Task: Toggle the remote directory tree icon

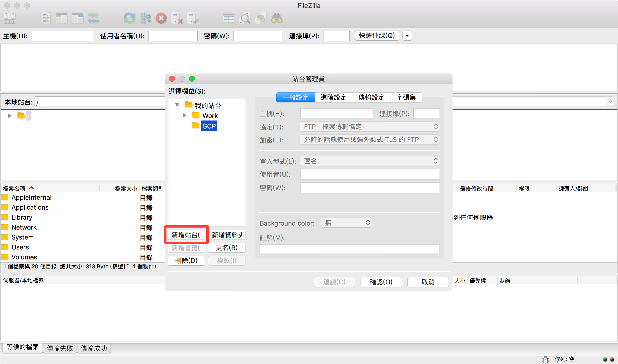Action: (77, 18)
